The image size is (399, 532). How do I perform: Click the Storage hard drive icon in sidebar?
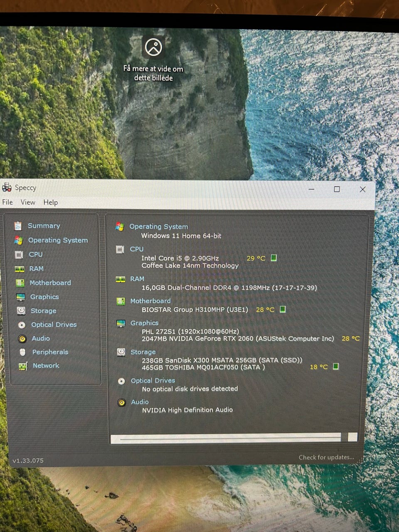(21, 310)
